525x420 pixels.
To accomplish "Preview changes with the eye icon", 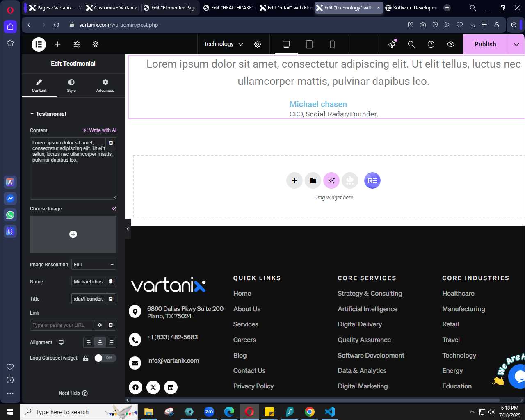I will [x=451, y=44].
